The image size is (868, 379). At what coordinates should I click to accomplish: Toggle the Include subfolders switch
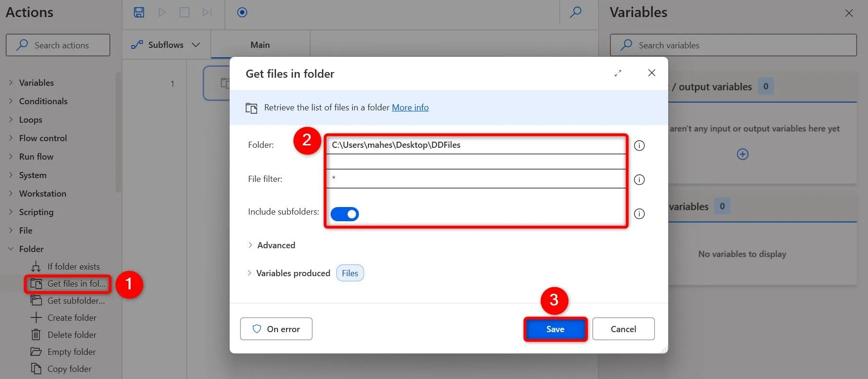click(345, 214)
